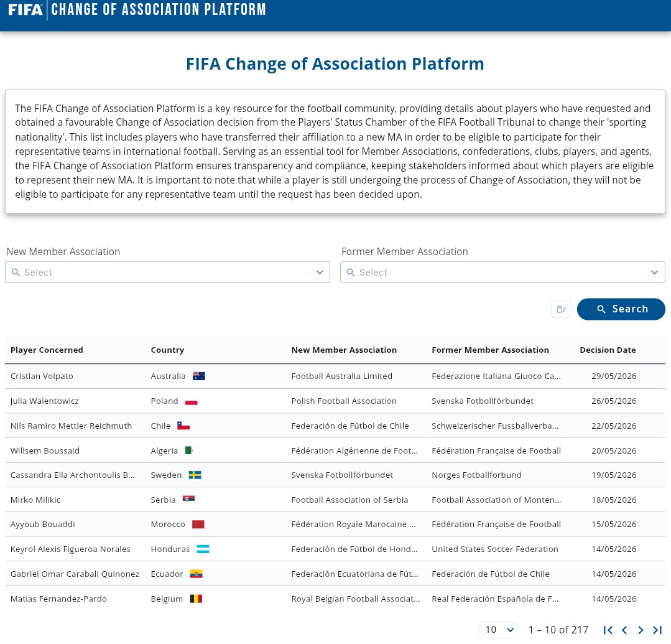
Task: Select player Nils Ramiro Mettler Reichmuth
Action: [71, 426]
